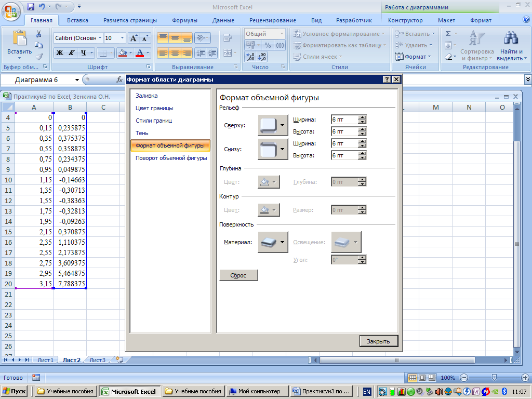Toggle bold formatting (Ж)
The image size is (532, 399).
click(60, 53)
